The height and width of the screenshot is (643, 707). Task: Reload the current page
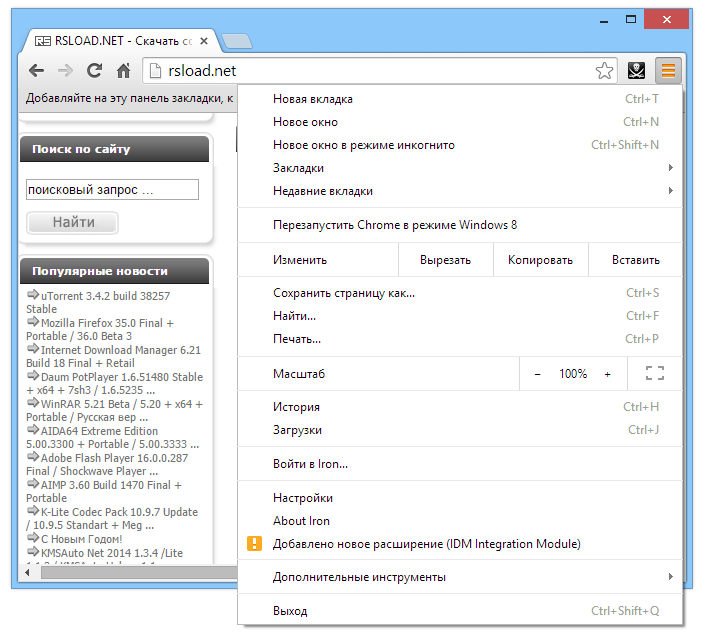click(94, 71)
